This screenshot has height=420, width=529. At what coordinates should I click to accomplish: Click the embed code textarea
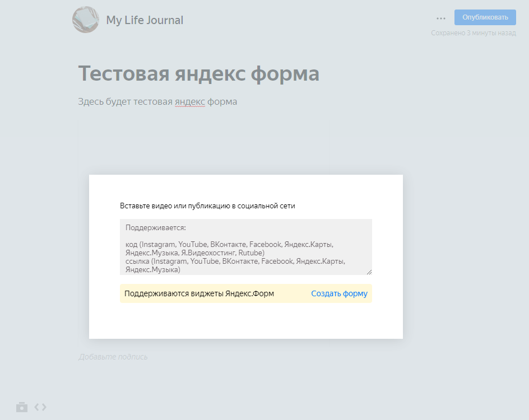click(245, 247)
